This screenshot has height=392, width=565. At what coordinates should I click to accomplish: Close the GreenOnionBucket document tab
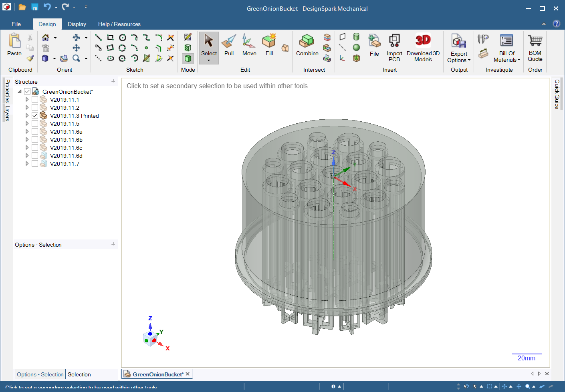188,374
